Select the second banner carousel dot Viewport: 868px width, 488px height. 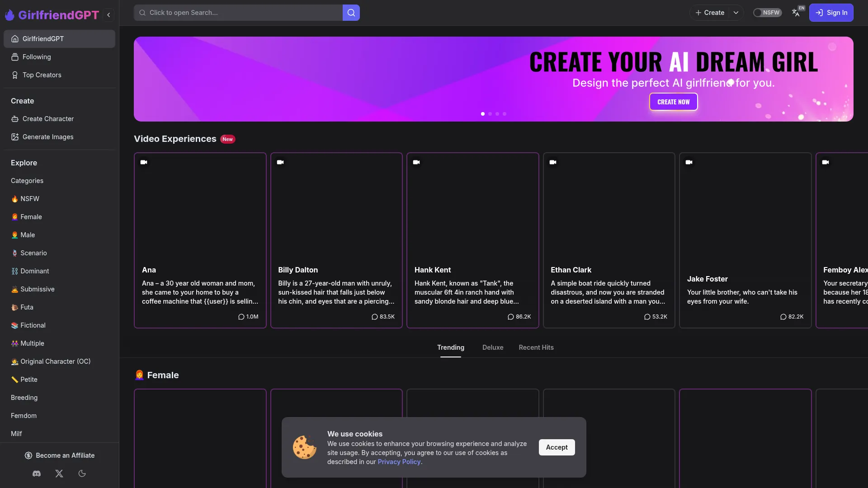(x=490, y=114)
